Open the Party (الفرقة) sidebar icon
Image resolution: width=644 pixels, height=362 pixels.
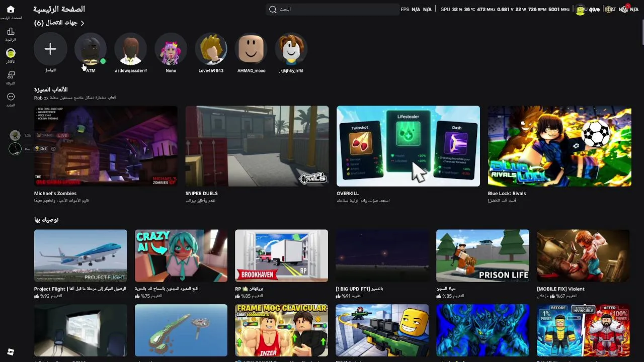[x=11, y=75]
